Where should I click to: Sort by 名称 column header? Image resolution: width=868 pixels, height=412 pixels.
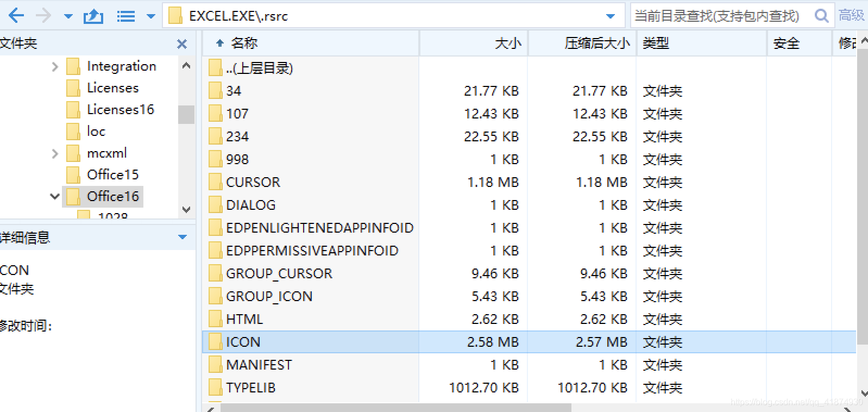click(x=310, y=43)
